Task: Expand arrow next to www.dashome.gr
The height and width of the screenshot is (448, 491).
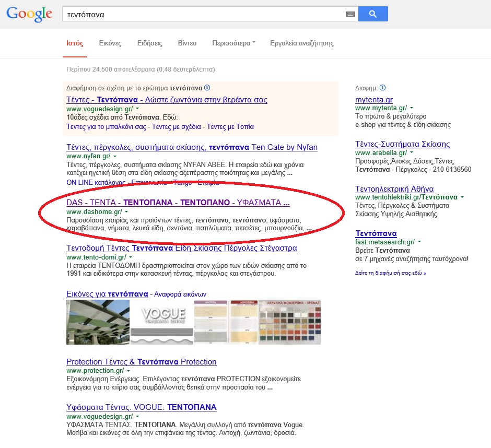Action: click(126, 211)
